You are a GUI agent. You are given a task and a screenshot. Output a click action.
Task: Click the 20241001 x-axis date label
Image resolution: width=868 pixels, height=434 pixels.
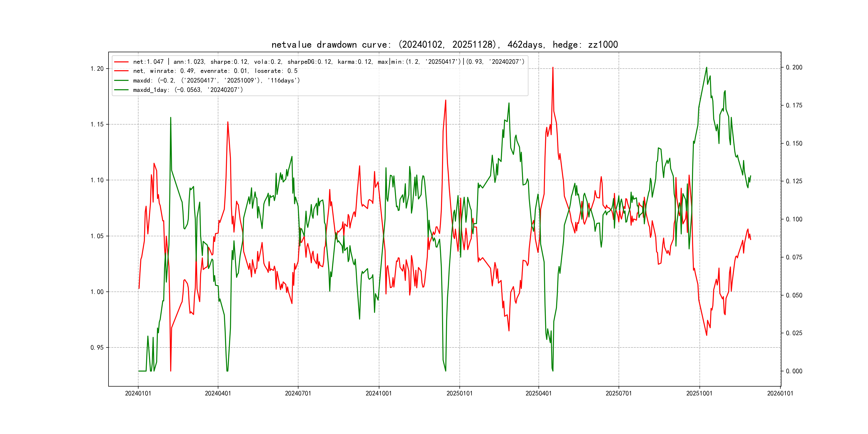(378, 393)
